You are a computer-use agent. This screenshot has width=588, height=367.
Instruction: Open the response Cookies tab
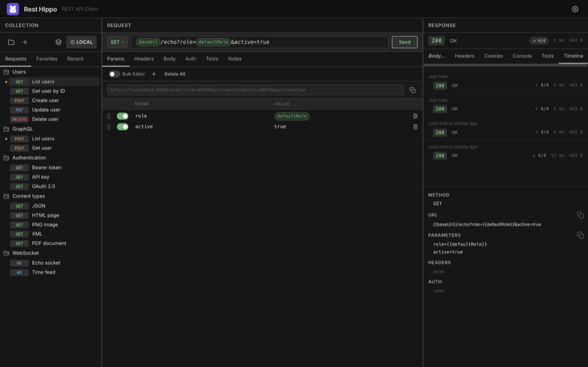tap(493, 56)
